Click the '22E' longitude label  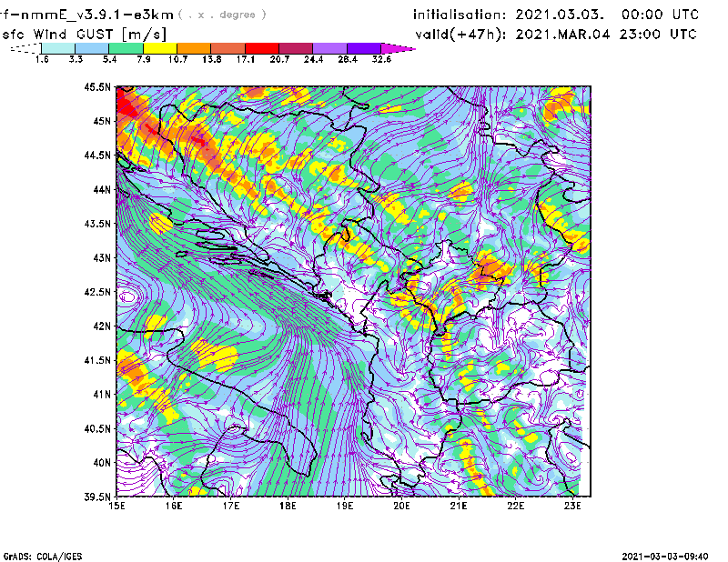coord(516,506)
